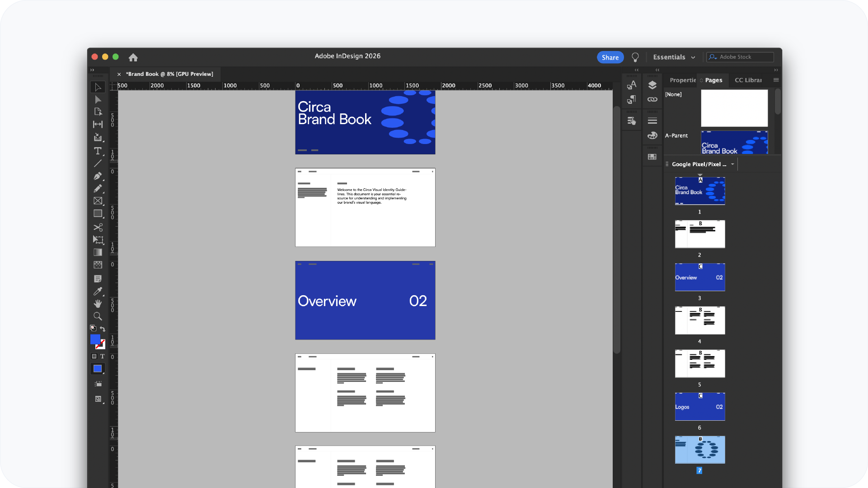Screen dimensions: 868x488
Task: Select the Gap tool
Action: tap(98, 124)
